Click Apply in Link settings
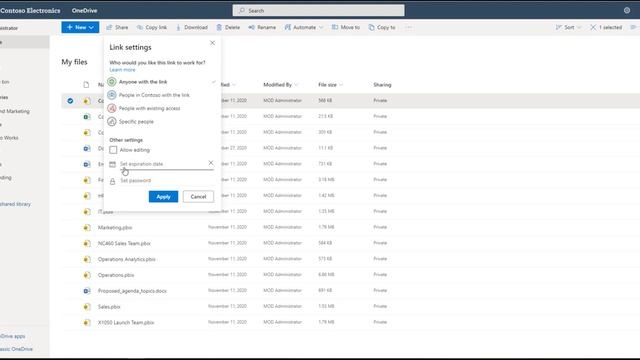The width and height of the screenshot is (640, 360). coord(163,197)
